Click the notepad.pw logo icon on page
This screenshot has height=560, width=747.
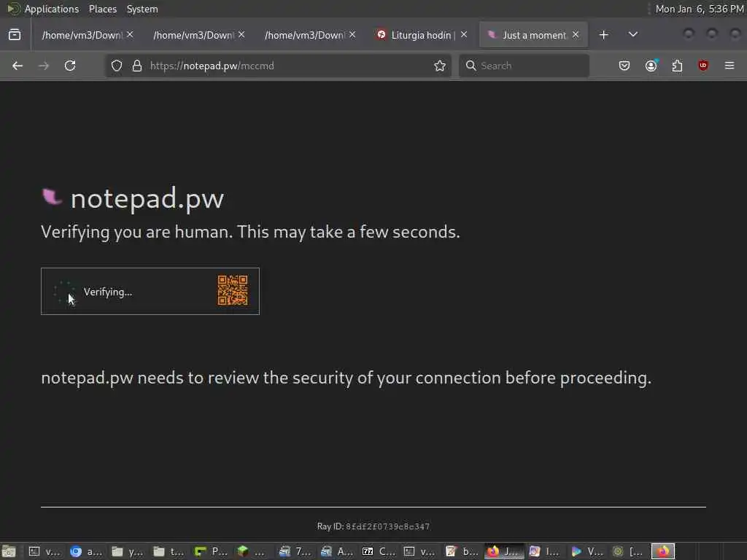[x=52, y=197]
